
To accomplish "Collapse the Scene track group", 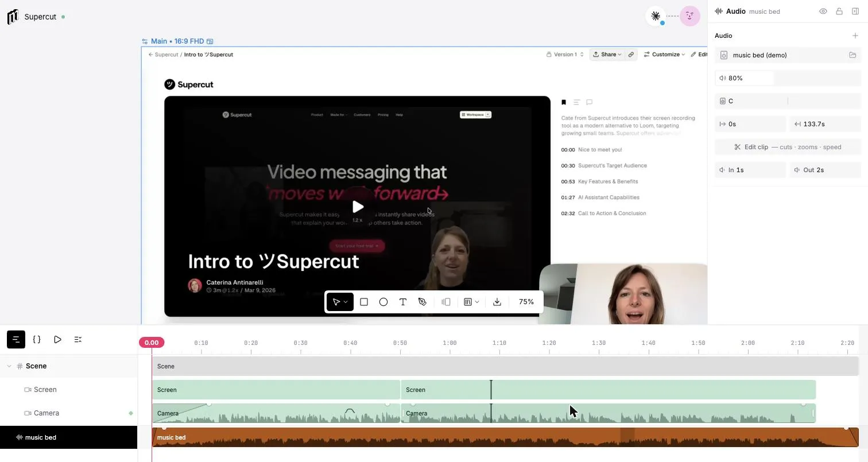I will (x=9, y=366).
